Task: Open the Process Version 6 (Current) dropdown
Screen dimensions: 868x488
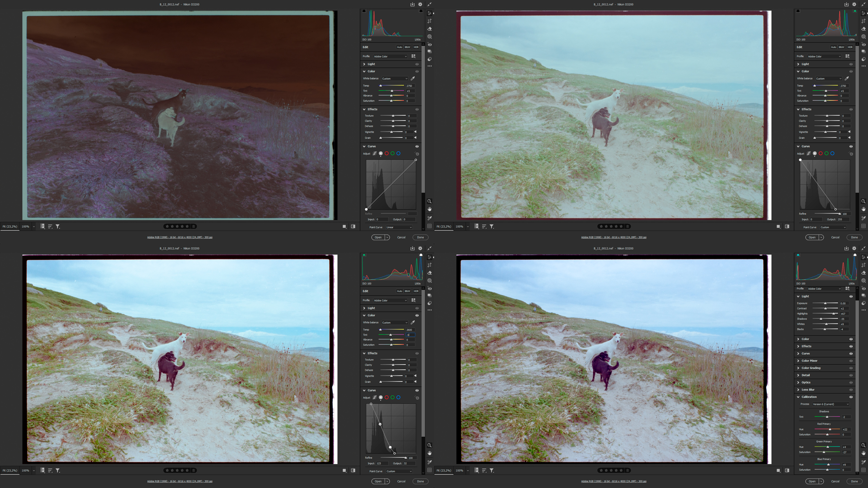Action: tap(830, 404)
